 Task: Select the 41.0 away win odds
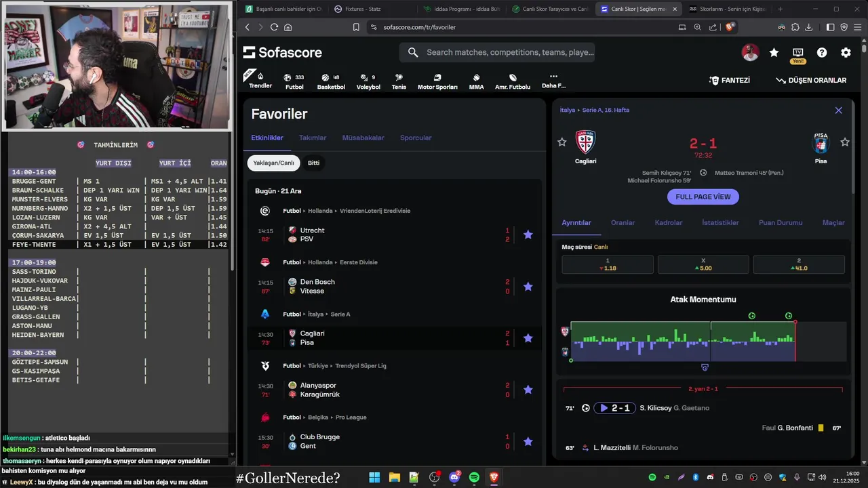coord(799,264)
